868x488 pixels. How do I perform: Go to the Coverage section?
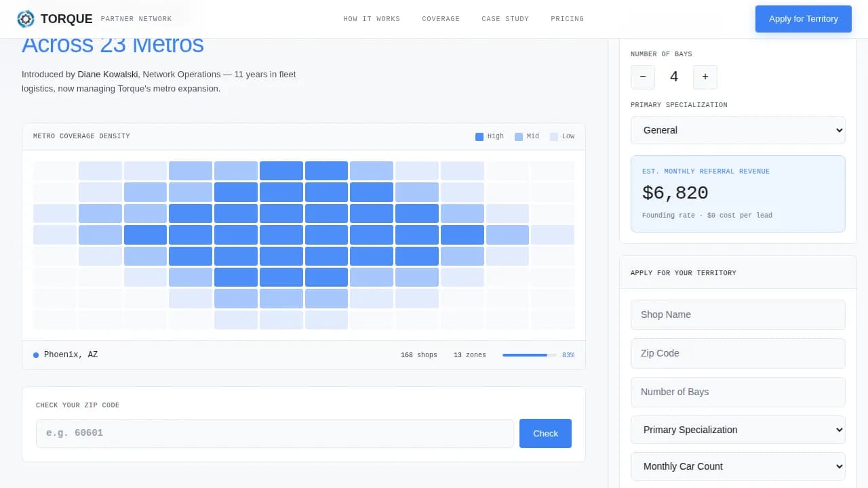tap(441, 18)
